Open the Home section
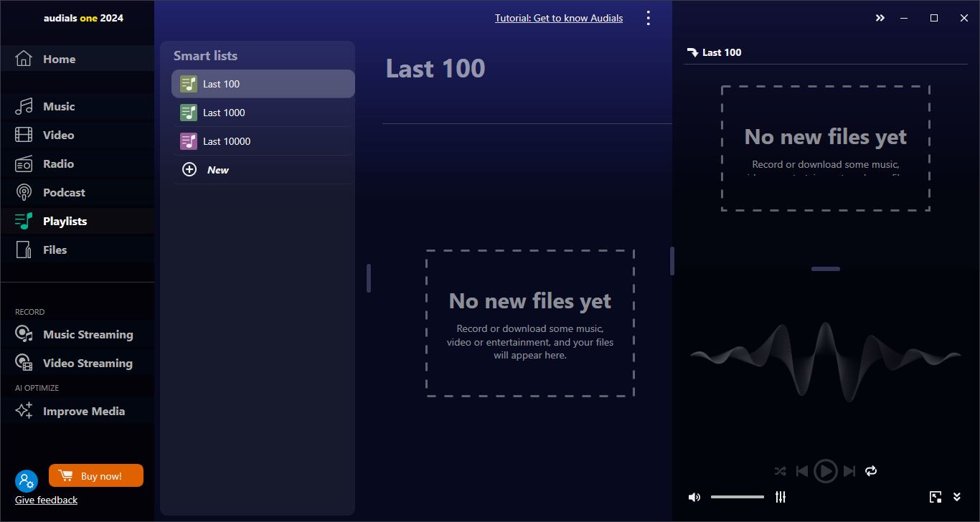Screen dimensions: 980x522 (77, 59)
